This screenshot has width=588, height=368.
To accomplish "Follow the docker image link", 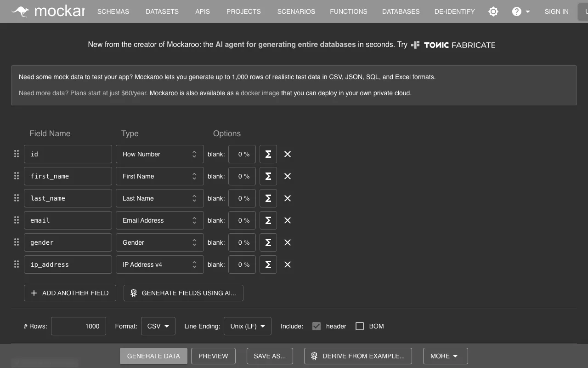I will [260, 93].
